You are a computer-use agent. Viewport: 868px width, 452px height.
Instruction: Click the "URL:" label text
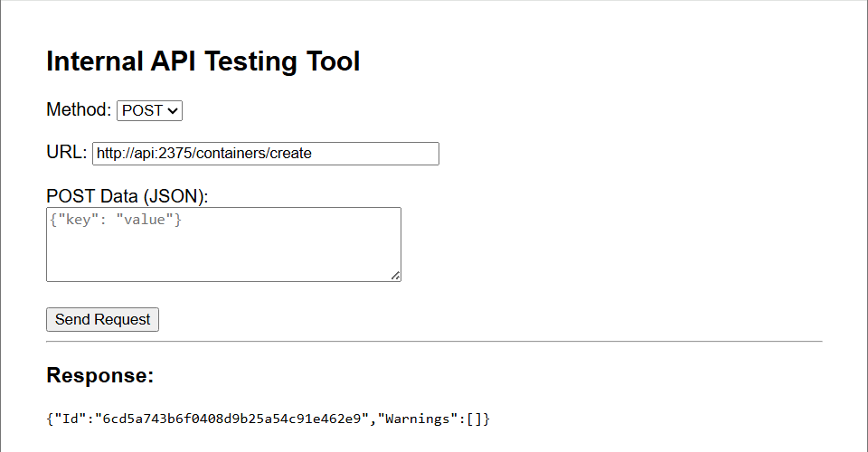(66, 153)
